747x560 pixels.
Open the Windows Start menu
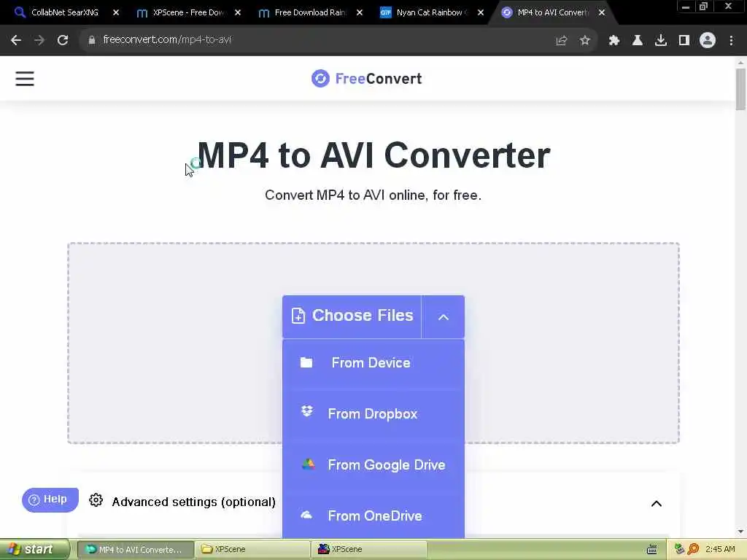[34, 549]
